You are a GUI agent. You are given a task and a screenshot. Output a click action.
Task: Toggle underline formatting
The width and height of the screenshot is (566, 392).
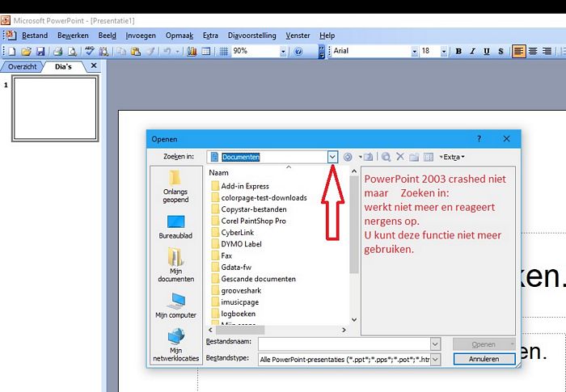(487, 51)
